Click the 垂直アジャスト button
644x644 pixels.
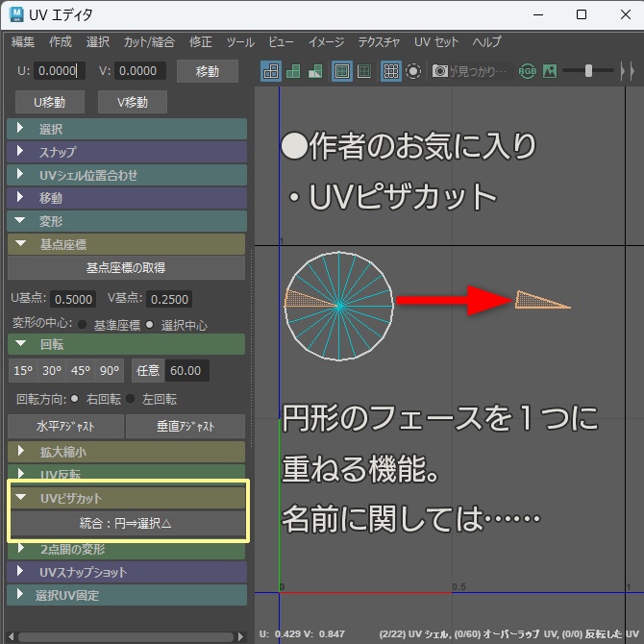pos(186,427)
